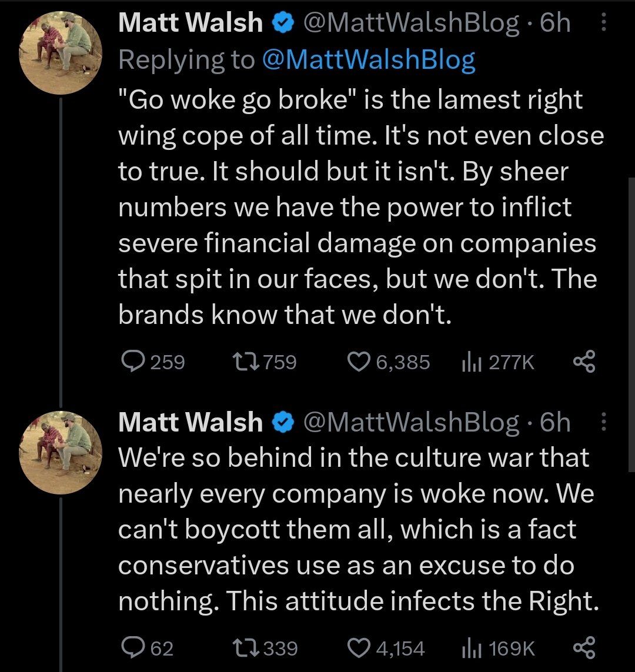This screenshot has height=672, width=635.
Task: Open more options menu for first tweet
Action: click(x=603, y=23)
